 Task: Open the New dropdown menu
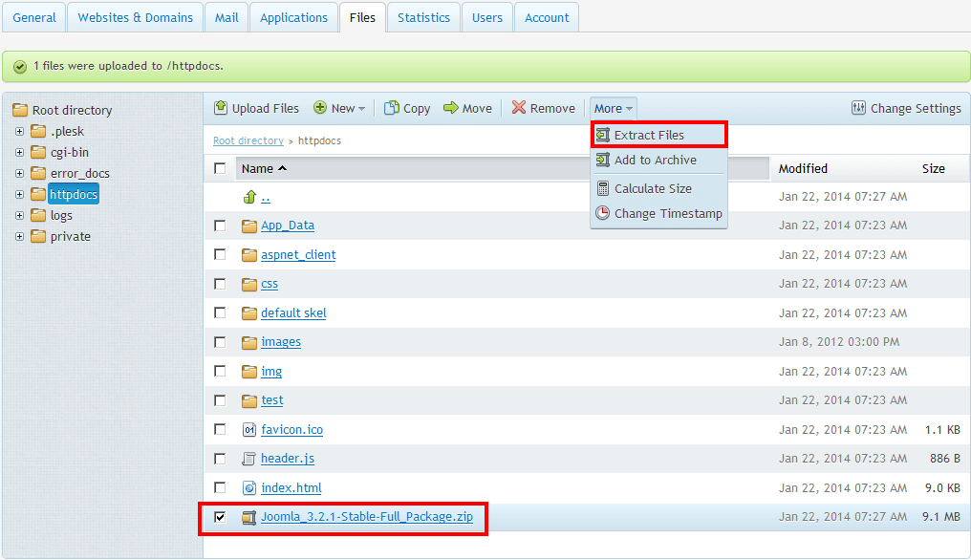340,108
